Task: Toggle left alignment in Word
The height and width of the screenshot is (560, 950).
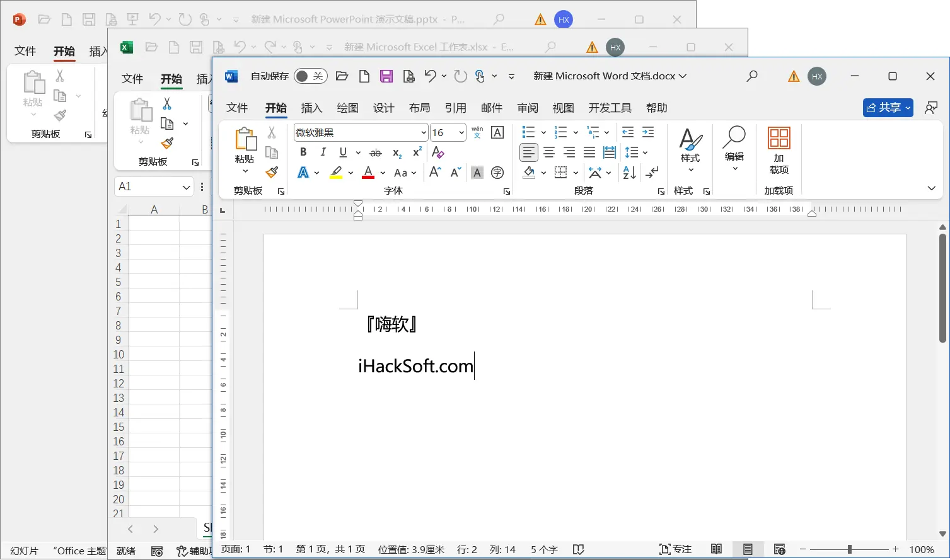Action: (x=529, y=152)
